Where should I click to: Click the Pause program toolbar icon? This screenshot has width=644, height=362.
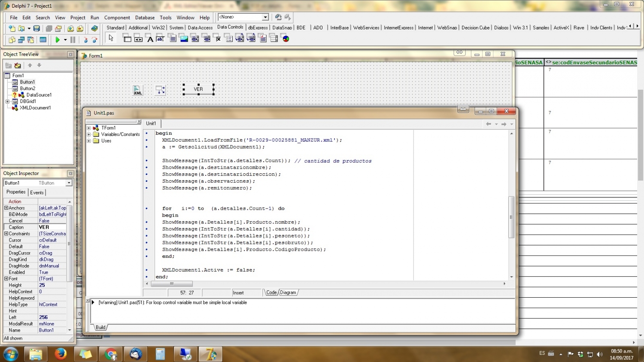pos(73,39)
